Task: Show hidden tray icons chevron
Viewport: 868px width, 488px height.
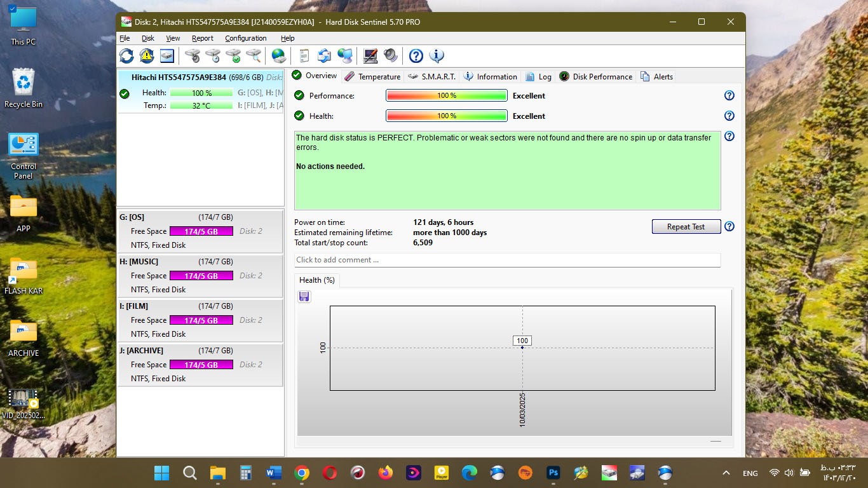Action: (x=726, y=473)
